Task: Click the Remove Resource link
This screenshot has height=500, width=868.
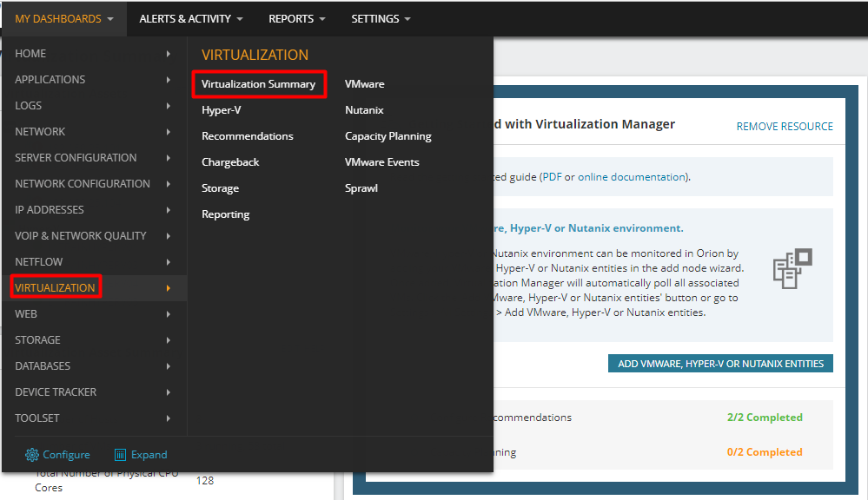Action: [785, 126]
